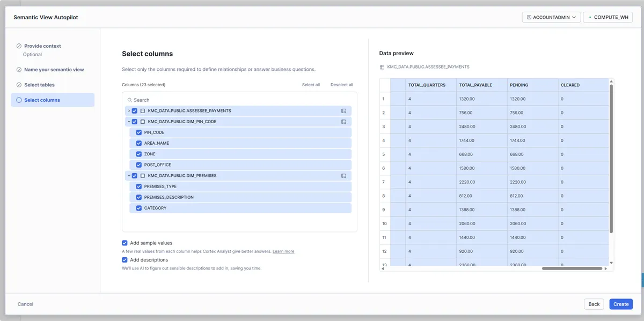Click the search magnifier icon

pyautogui.click(x=130, y=100)
